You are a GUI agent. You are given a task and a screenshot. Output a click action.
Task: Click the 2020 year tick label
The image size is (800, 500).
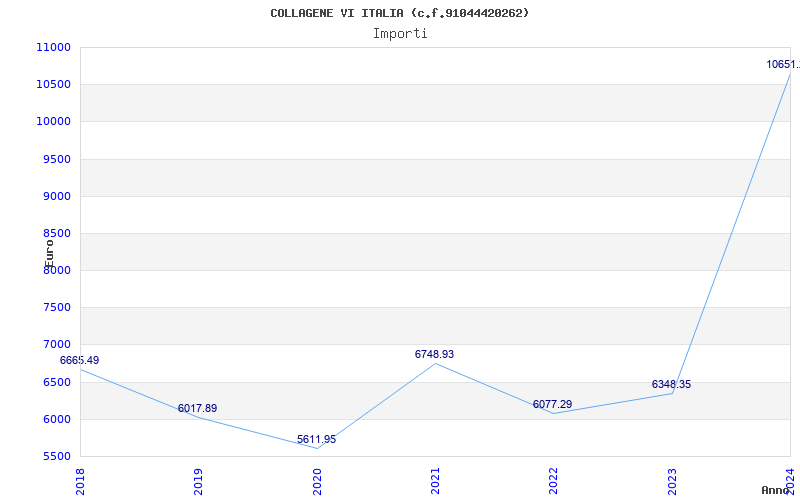[317, 482]
